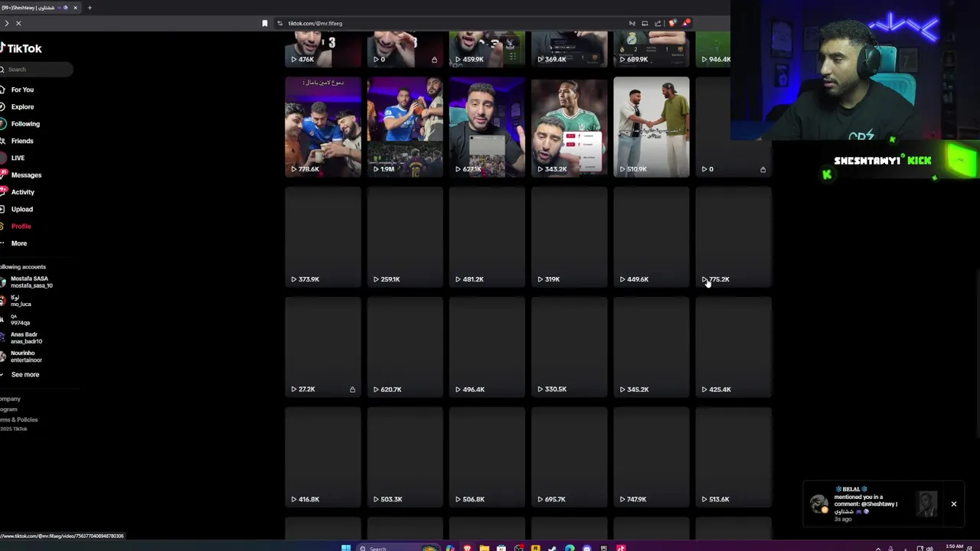Open the Company footer link

10,399
